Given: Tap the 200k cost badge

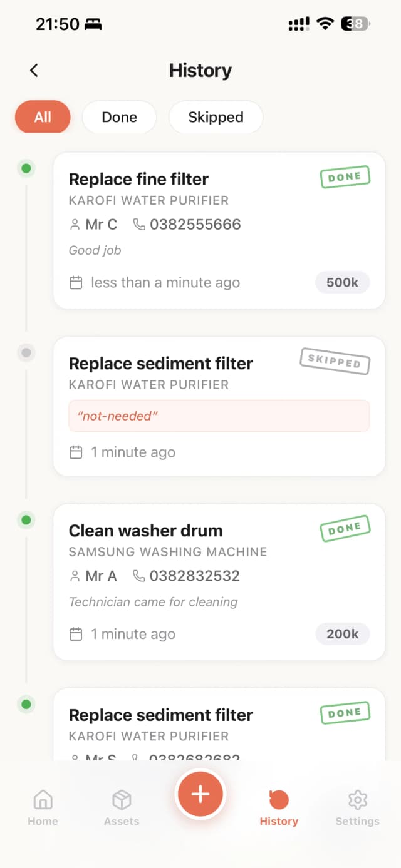Looking at the screenshot, I should click(x=342, y=634).
